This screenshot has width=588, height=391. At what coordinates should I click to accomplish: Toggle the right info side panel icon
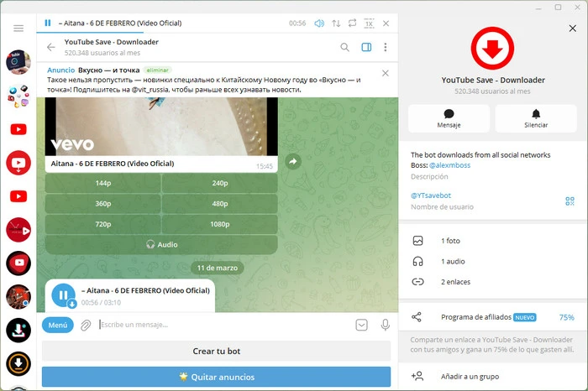pyautogui.click(x=366, y=47)
